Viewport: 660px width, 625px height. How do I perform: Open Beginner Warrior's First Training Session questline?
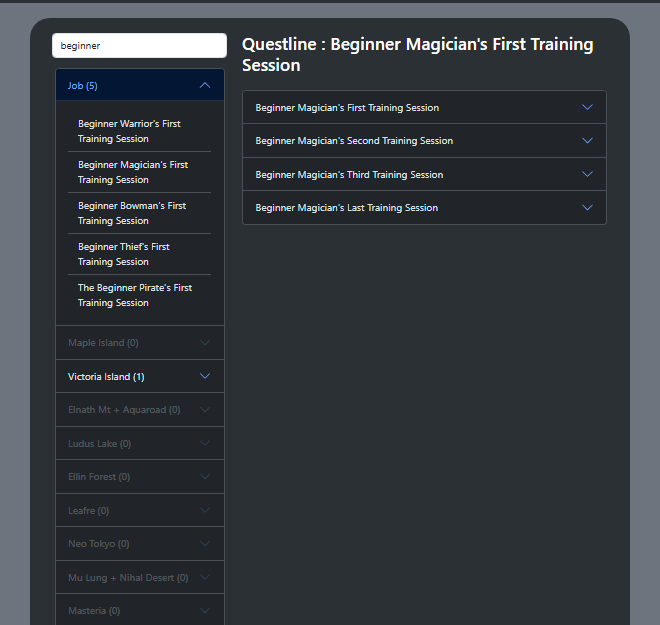pos(139,131)
